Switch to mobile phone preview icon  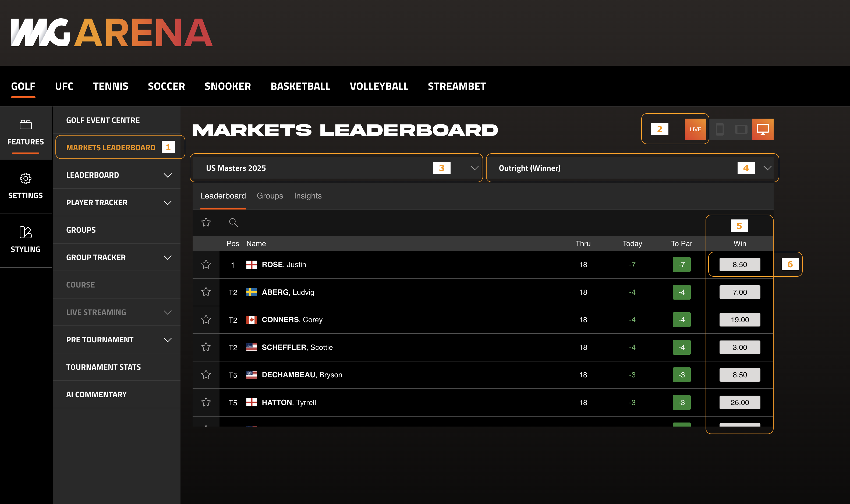(719, 129)
